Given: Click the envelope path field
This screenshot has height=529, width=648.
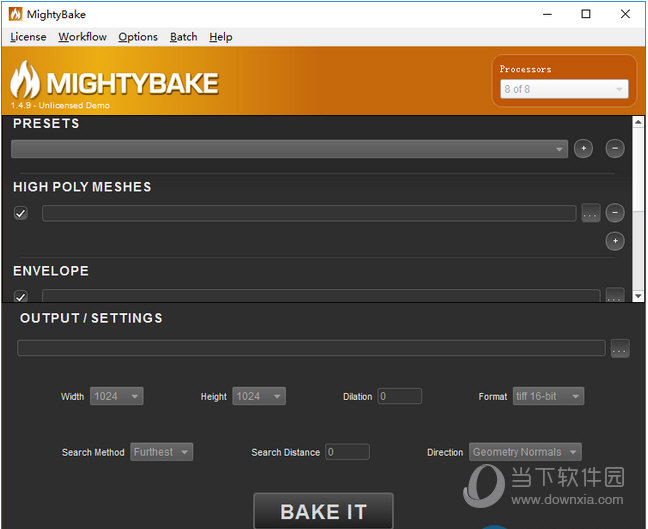Looking at the screenshot, I should tap(321, 296).
